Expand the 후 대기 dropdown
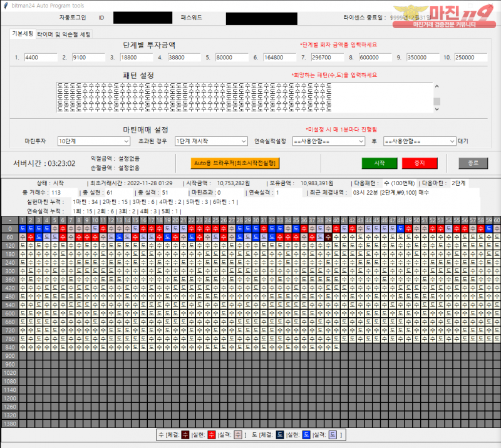Viewport: 501px width, 448px height. tap(420, 141)
